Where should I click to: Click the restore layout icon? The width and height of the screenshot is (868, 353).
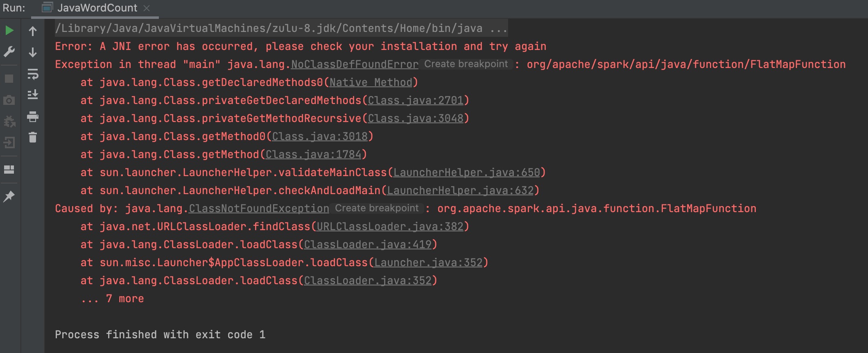tap(9, 169)
